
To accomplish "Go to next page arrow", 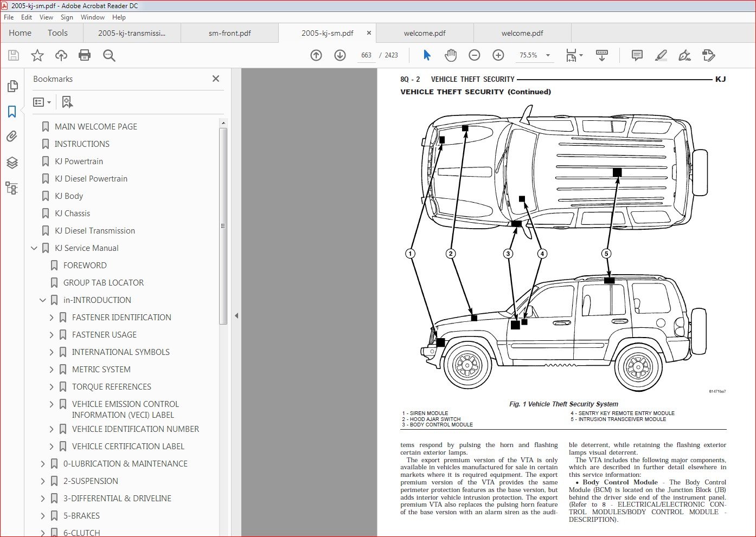I will coord(340,55).
